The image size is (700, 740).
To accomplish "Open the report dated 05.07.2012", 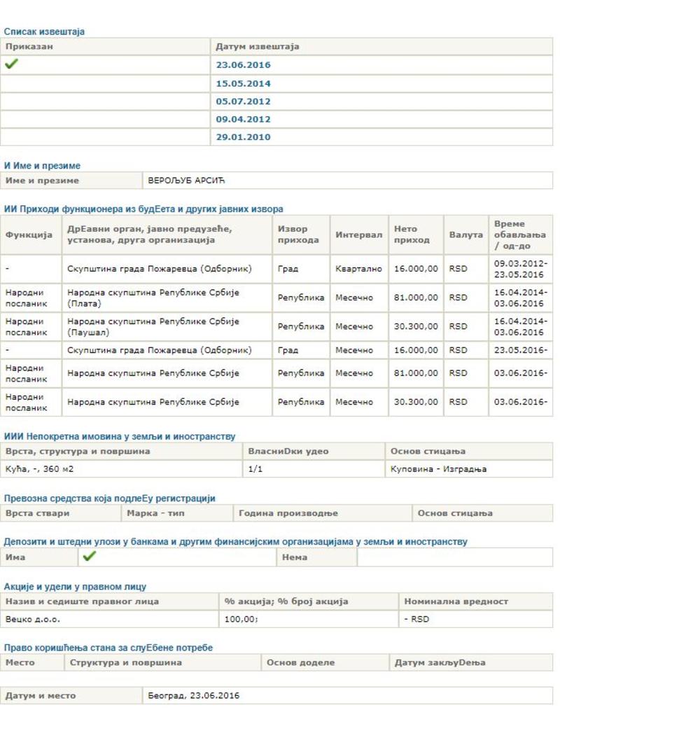I will tap(243, 102).
